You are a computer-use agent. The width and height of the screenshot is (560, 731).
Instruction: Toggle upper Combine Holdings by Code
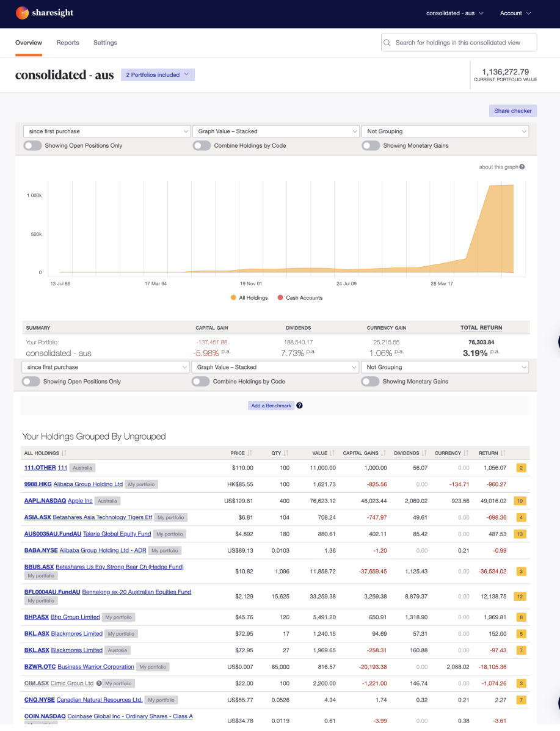point(202,145)
